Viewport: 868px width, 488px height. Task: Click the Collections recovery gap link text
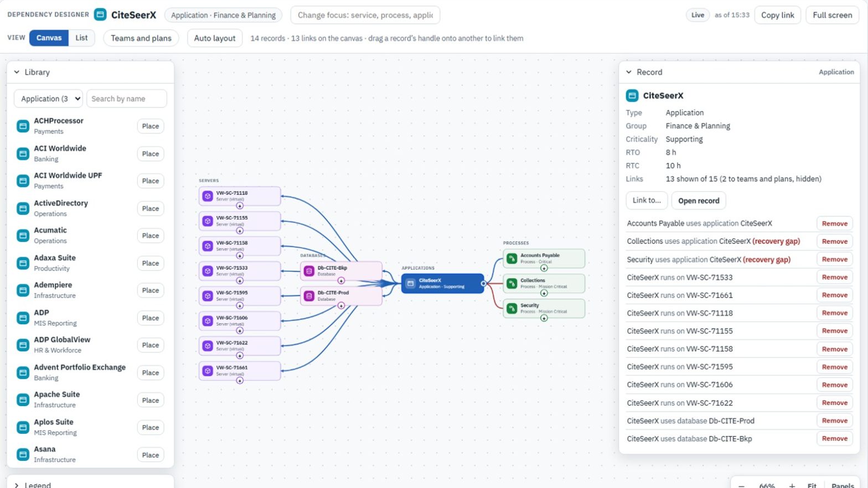[x=776, y=241]
